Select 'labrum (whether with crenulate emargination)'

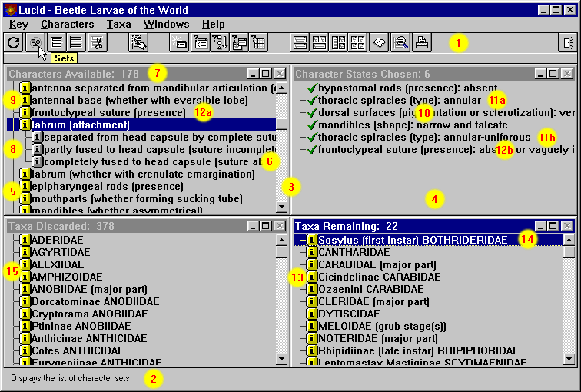144,174
